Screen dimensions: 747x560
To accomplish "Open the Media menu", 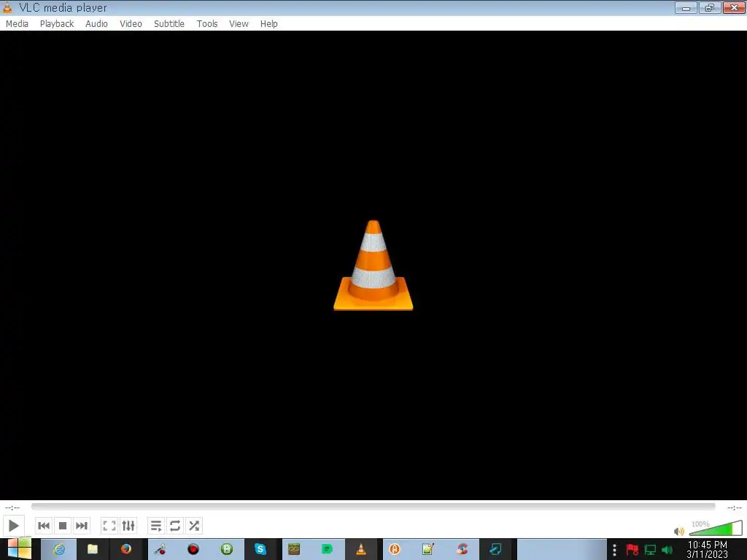I will (18, 24).
